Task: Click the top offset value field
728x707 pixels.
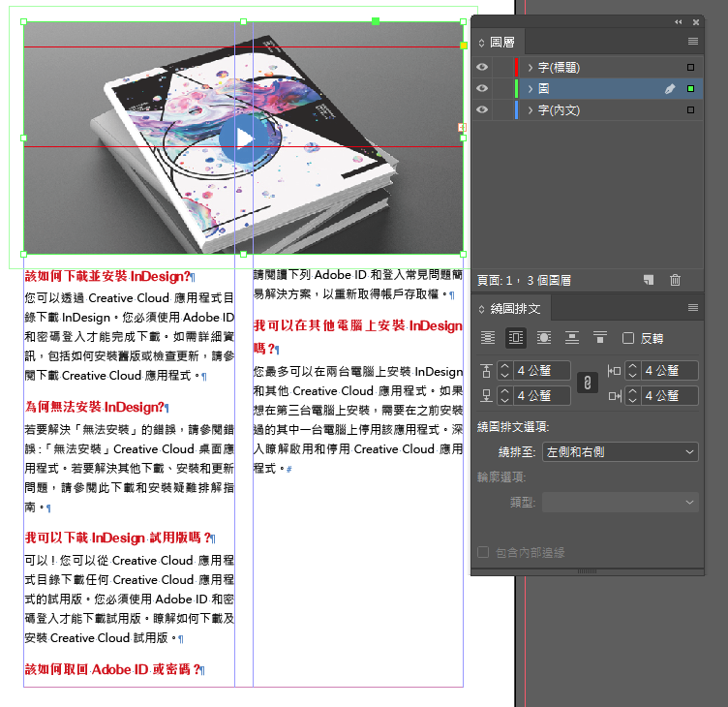Action: (542, 371)
